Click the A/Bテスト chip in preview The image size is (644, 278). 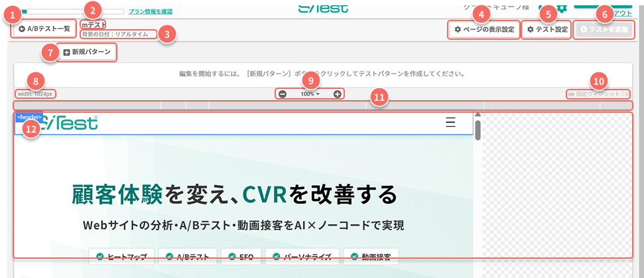pyautogui.click(x=187, y=257)
